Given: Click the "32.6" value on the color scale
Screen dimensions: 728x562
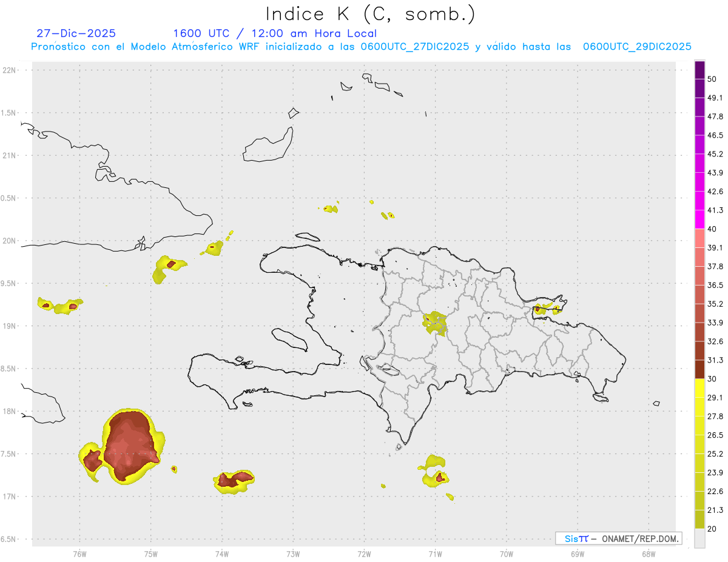Looking at the screenshot, I should click(715, 341).
